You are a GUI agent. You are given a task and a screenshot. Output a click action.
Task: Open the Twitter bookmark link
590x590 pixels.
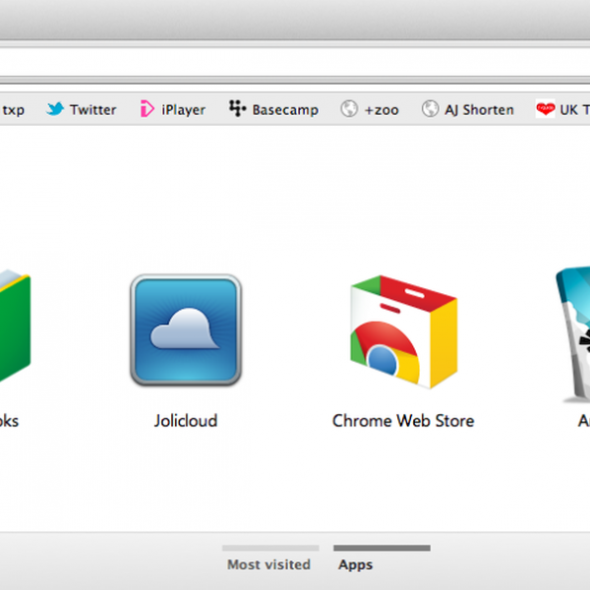93,110
